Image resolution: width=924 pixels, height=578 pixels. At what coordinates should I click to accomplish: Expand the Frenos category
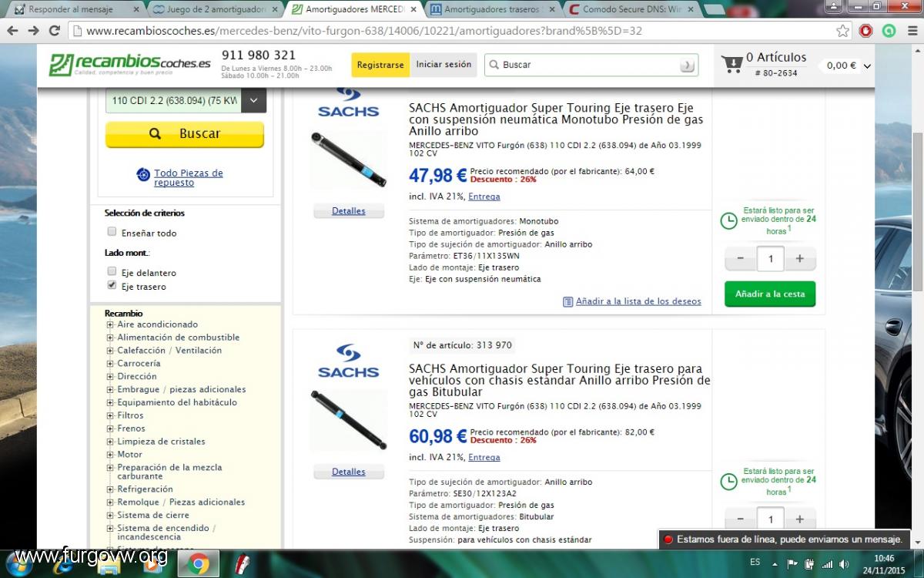click(110, 428)
